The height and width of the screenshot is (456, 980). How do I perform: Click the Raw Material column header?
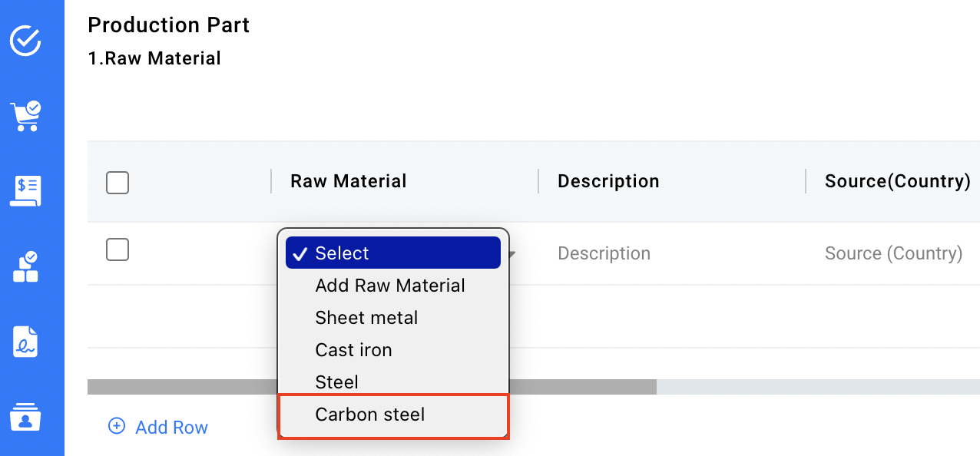pos(349,181)
